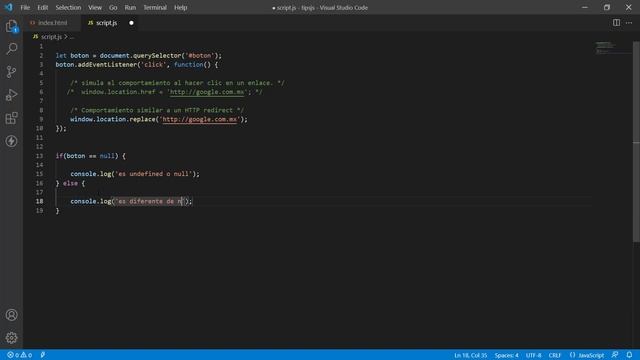This screenshot has width=640, height=360.
Task: Click 'if(boton == null)' on line 13
Action: (87, 156)
